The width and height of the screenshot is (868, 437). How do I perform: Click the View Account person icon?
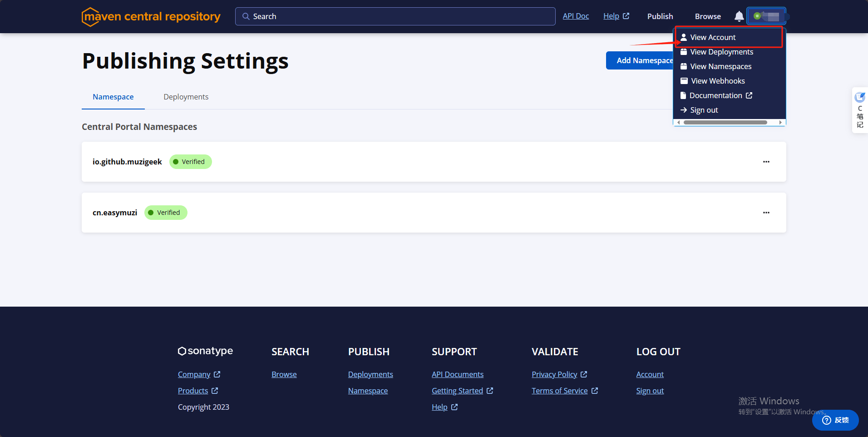pyautogui.click(x=684, y=37)
